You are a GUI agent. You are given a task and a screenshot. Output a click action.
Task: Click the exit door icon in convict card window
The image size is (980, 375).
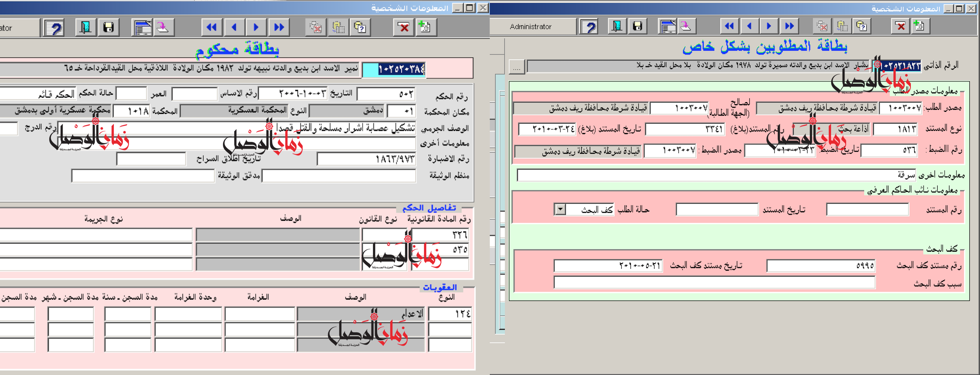point(86,28)
